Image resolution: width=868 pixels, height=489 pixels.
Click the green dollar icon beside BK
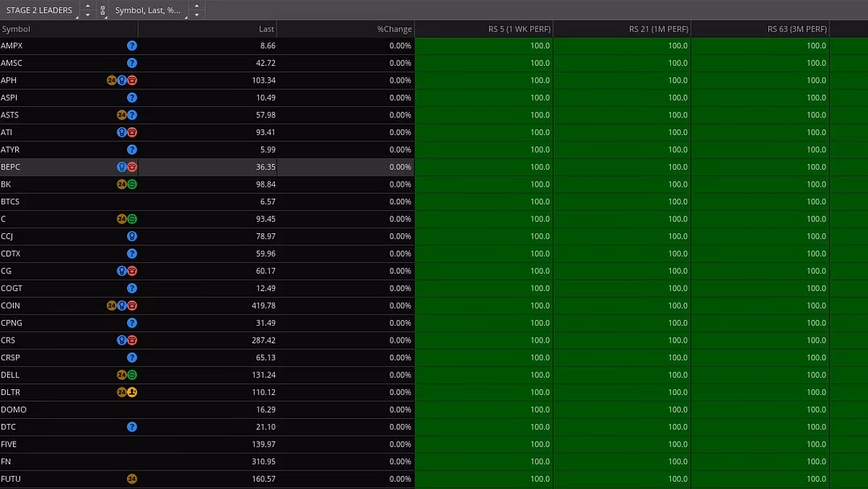(x=133, y=184)
